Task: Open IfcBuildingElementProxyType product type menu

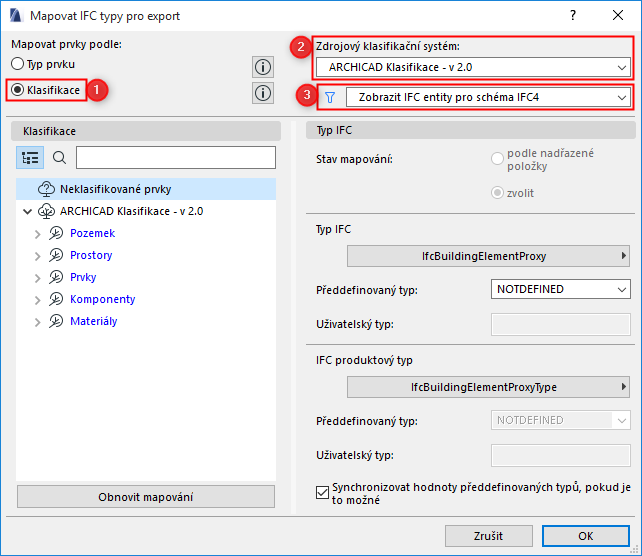Action: (x=488, y=387)
